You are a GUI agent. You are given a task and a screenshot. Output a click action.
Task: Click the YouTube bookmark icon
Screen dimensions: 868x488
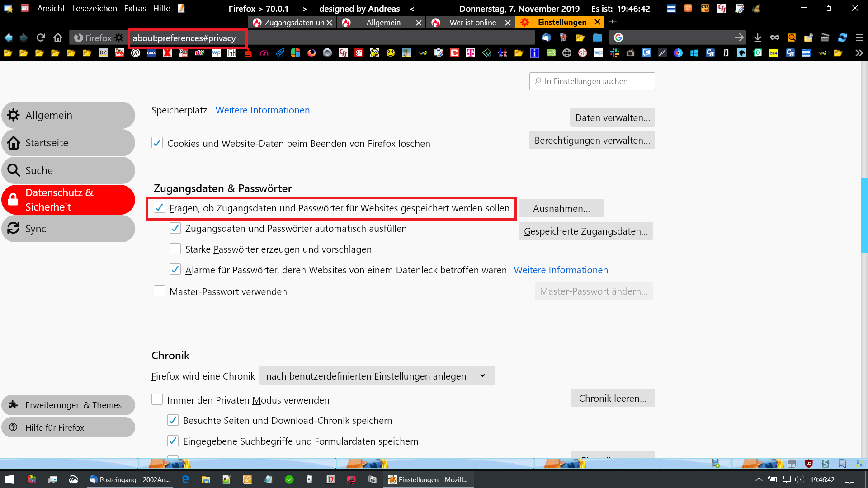point(119,53)
